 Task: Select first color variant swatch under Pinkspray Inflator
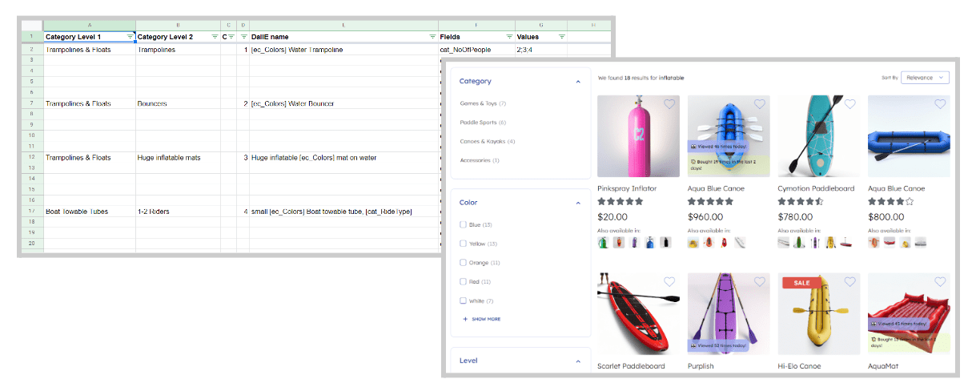pos(603,243)
